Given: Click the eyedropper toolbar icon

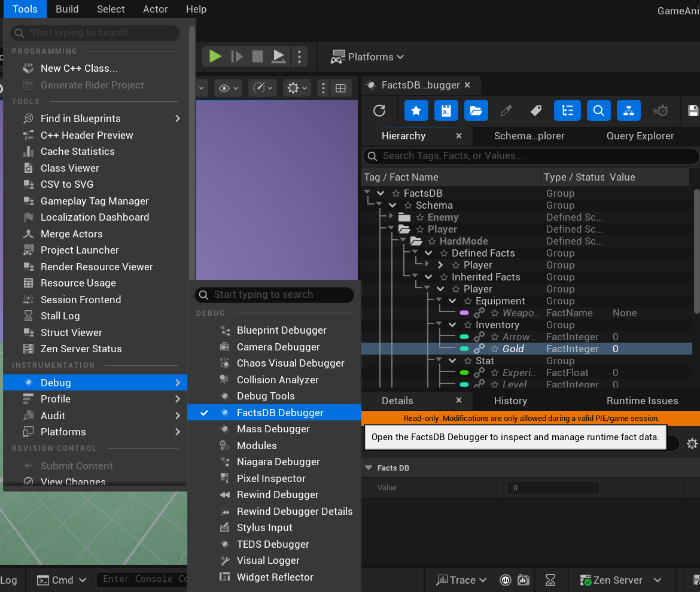Looking at the screenshot, I should (506, 111).
